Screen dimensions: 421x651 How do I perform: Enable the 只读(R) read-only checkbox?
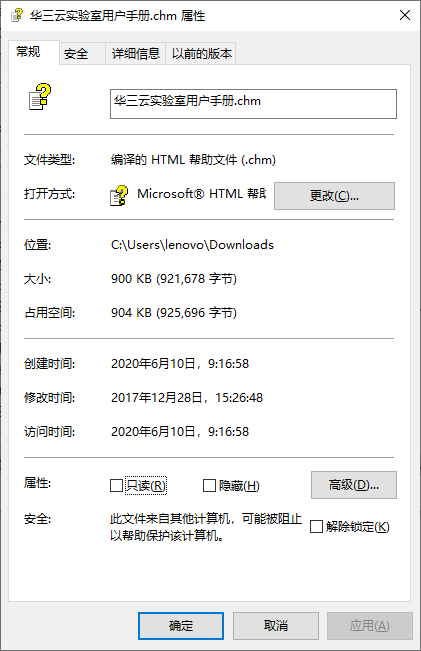point(116,485)
